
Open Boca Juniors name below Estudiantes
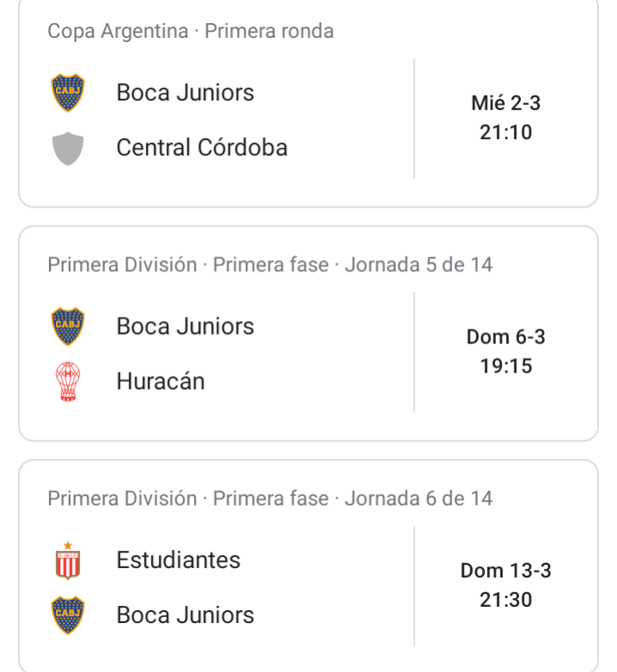[x=185, y=615]
